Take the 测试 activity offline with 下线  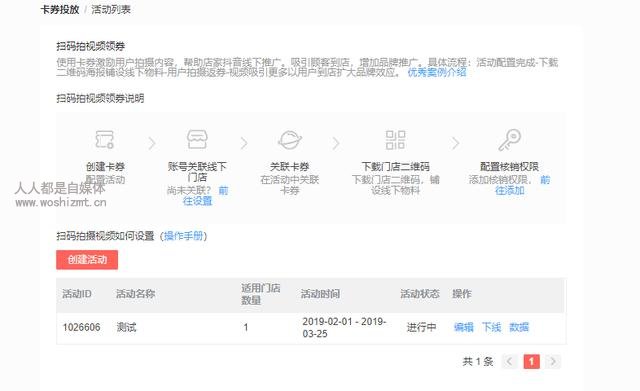[x=491, y=327]
